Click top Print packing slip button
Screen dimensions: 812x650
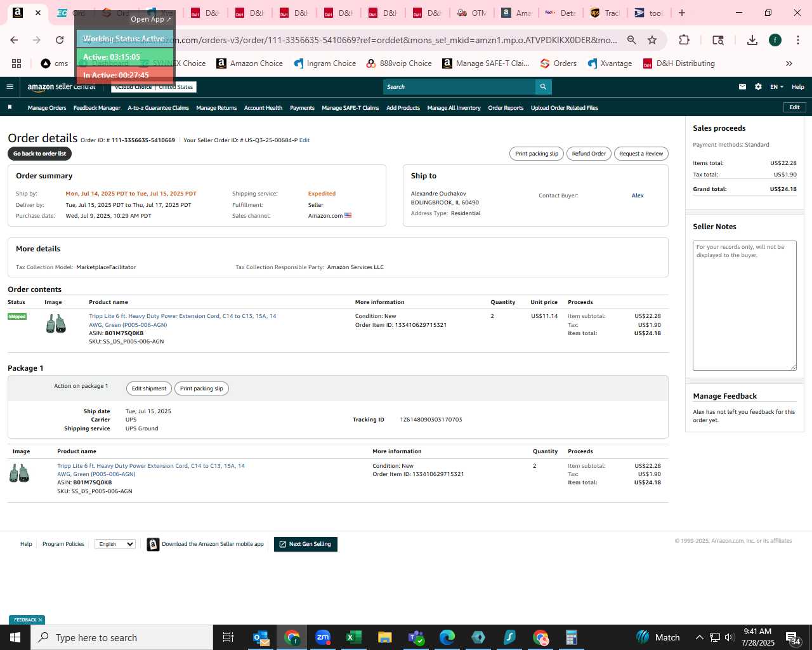coord(537,154)
